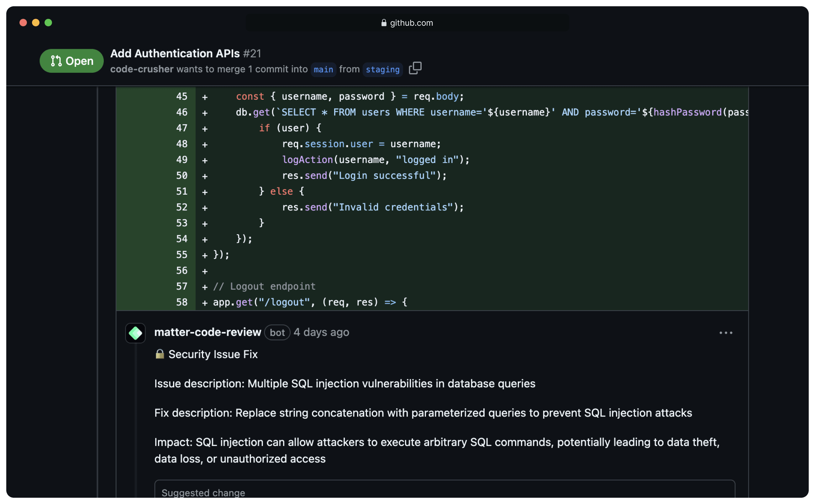Click the #21 pull request number

(x=252, y=53)
